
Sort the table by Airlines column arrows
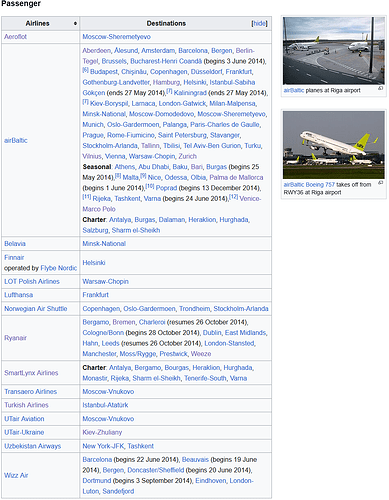click(75, 23)
